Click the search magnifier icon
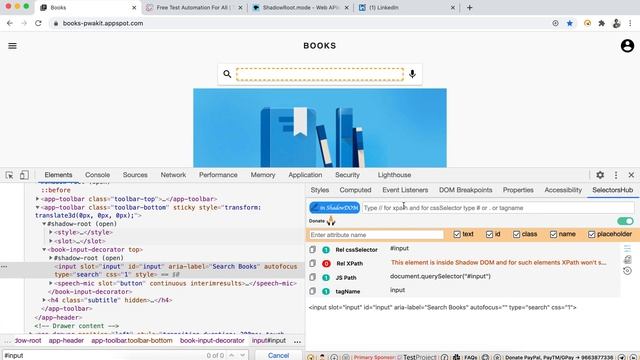The height and width of the screenshot is (360, 640). (x=227, y=74)
